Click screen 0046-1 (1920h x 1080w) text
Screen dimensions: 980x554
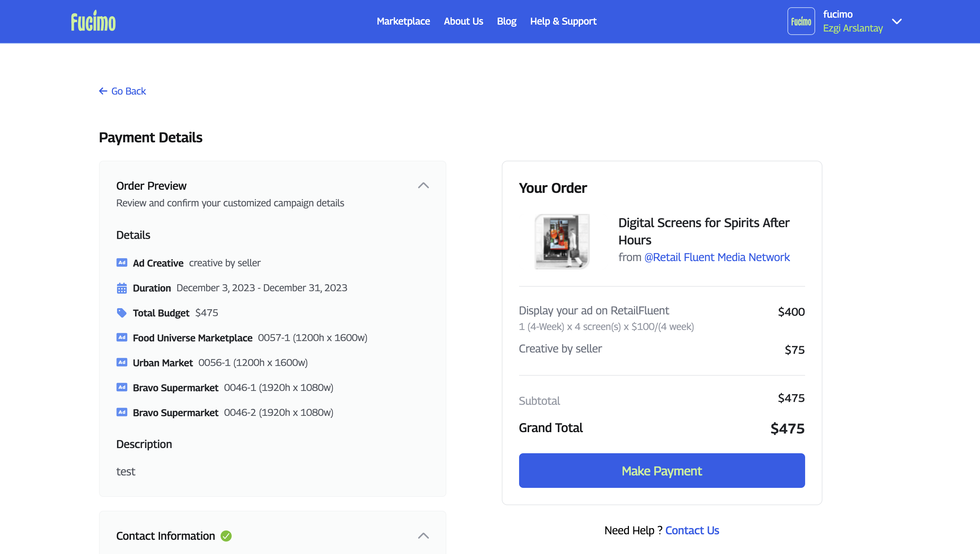(x=278, y=387)
